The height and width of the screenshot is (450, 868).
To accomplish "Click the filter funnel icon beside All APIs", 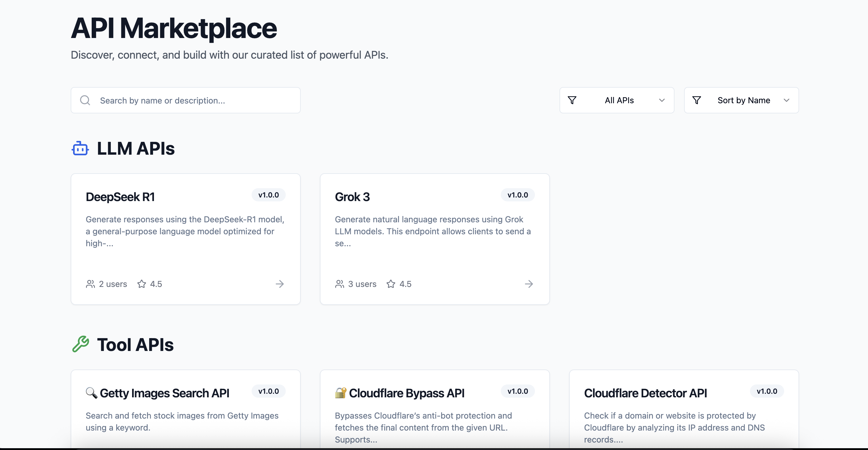I will [572, 100].
